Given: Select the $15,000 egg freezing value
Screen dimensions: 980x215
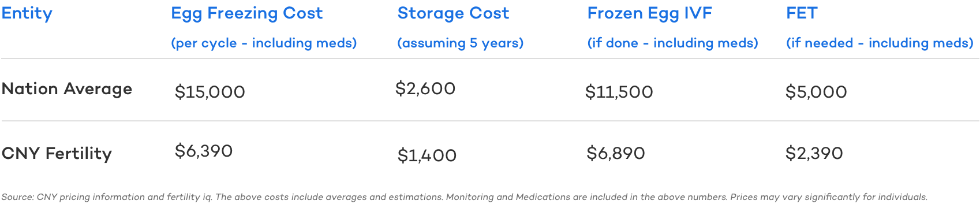Looking at the screenshot, I should [210, 92].
